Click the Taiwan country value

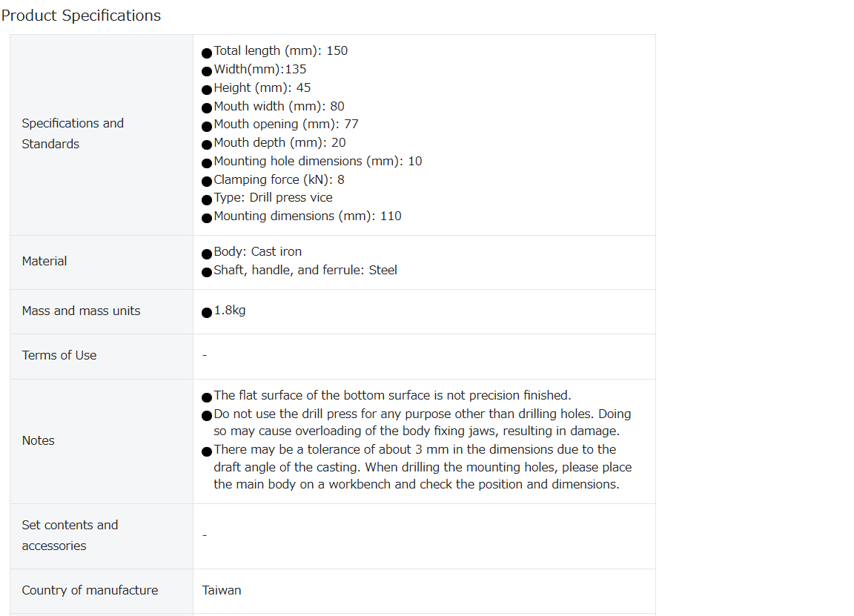(x=221, y=590)
